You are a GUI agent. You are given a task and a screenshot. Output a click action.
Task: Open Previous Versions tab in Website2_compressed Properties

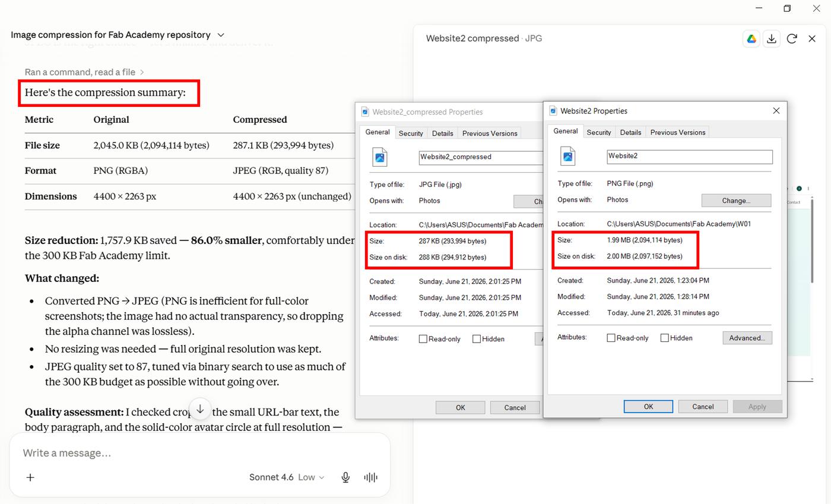[x=490, y=134]
